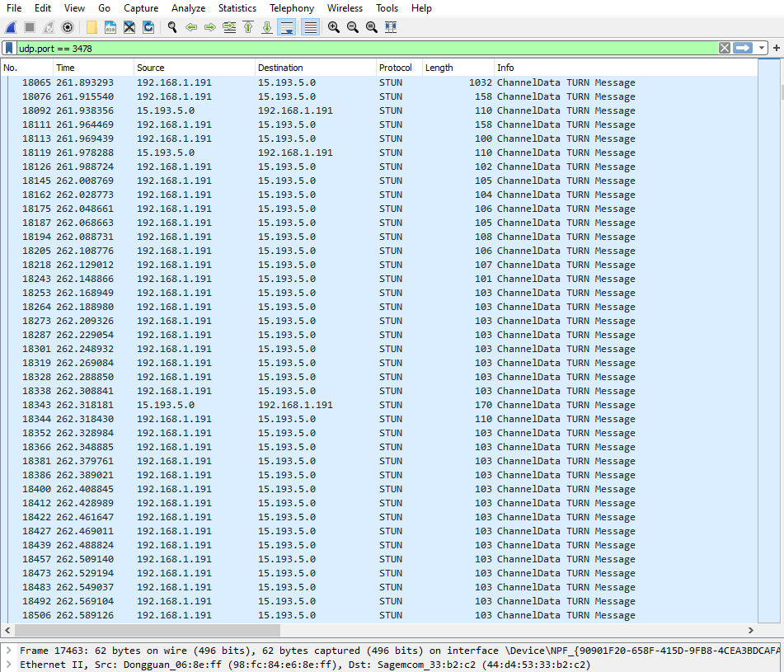Image resolution: width=784 pixels, height=672 pixels.
Task: Start a new capture with the shark fin icon
Action: pyautogui.click(x=11, y=26)
